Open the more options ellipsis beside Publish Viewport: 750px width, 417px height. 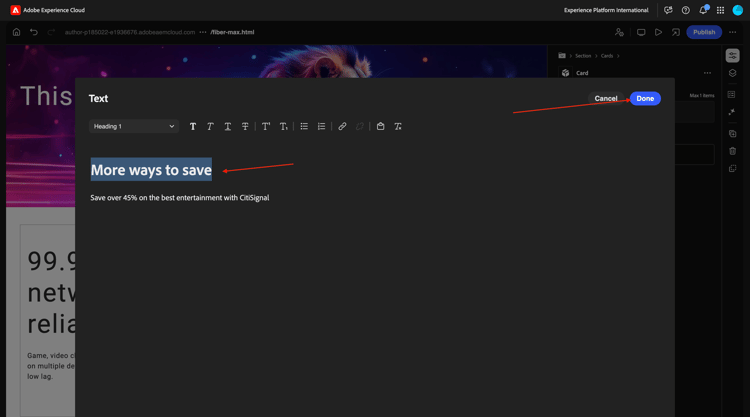pyautogui.click(x=732, y=32)
